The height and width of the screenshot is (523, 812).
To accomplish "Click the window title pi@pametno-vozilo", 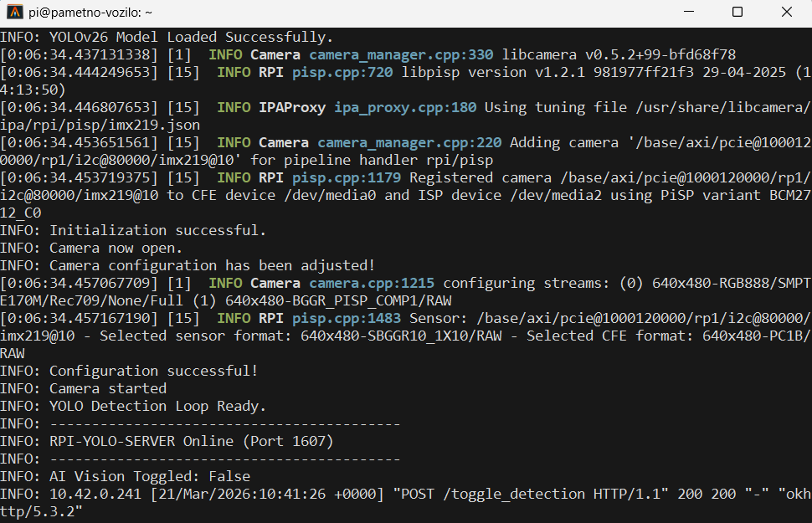I will coord(102,13).
